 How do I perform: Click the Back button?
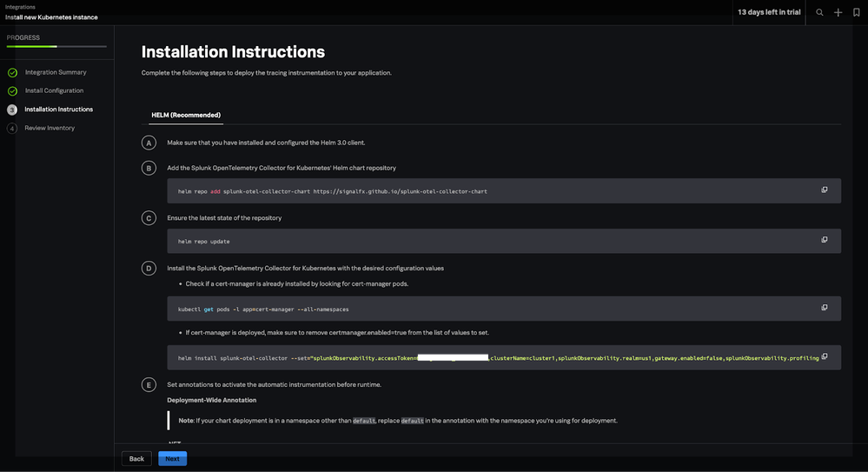click(x=136, y=459)
